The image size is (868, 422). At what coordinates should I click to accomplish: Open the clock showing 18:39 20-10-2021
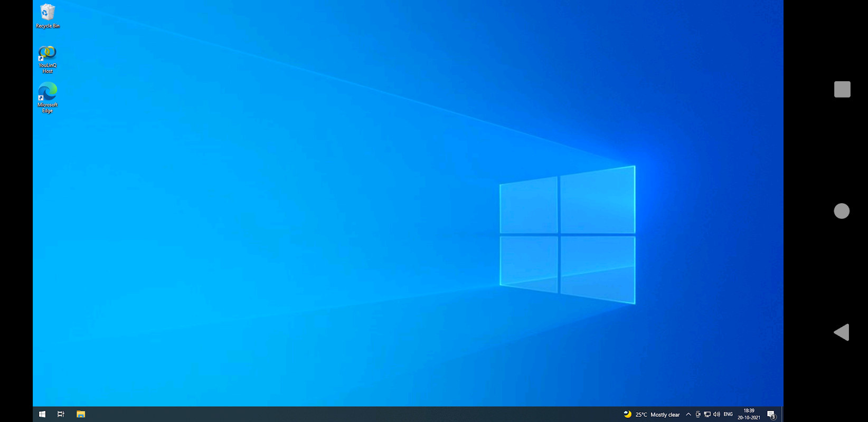coord(749,414)
